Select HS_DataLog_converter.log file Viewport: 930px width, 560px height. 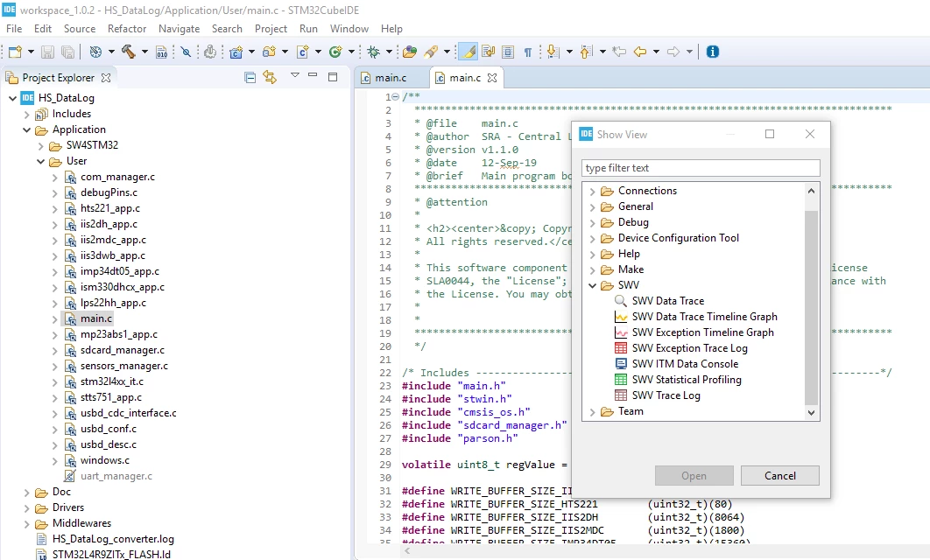tap(113, 539)
